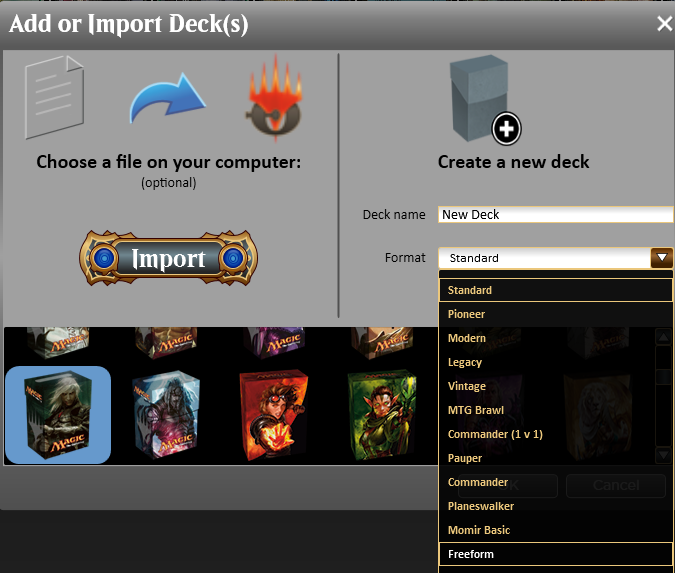Viewport: 675px width, 573px height.
Task: Choose Vintage format option
Action: (x=555, y=386)
